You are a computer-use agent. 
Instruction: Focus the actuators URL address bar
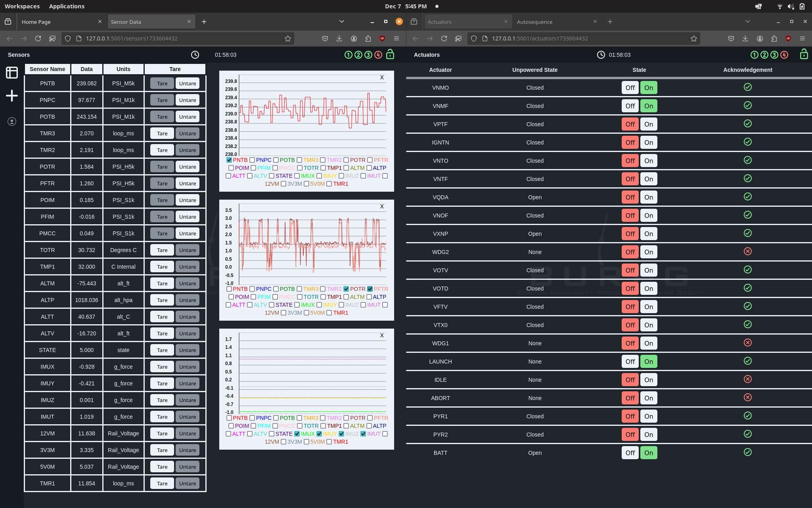tap(584, 38)
